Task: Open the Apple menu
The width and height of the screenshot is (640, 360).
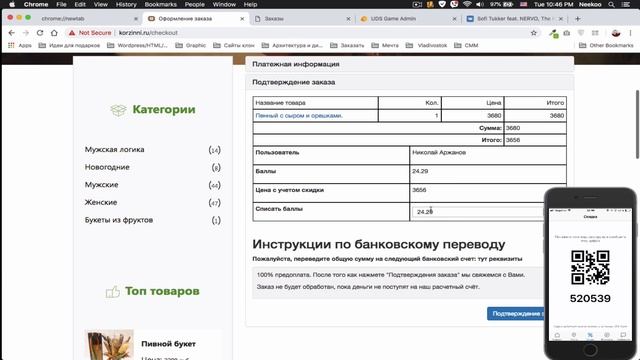Action: pos(12,4)
